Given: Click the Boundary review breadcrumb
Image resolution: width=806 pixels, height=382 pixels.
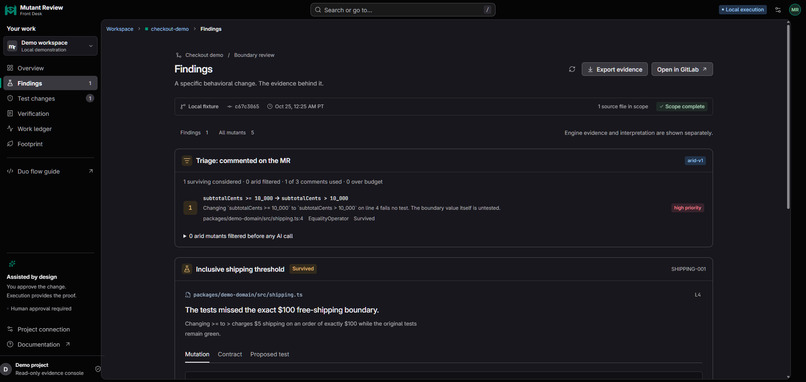Looking at the screenshot, I should coord(254,55).
